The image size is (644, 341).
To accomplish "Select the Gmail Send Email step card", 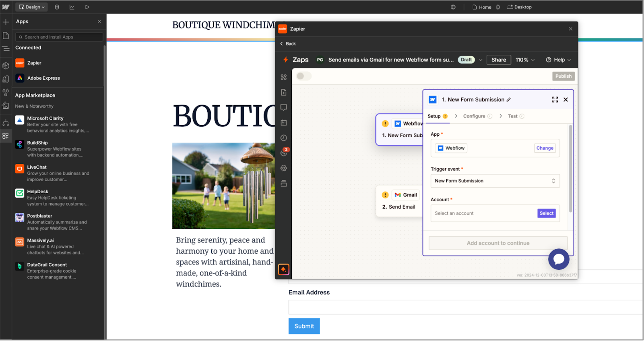I will 399,201.
